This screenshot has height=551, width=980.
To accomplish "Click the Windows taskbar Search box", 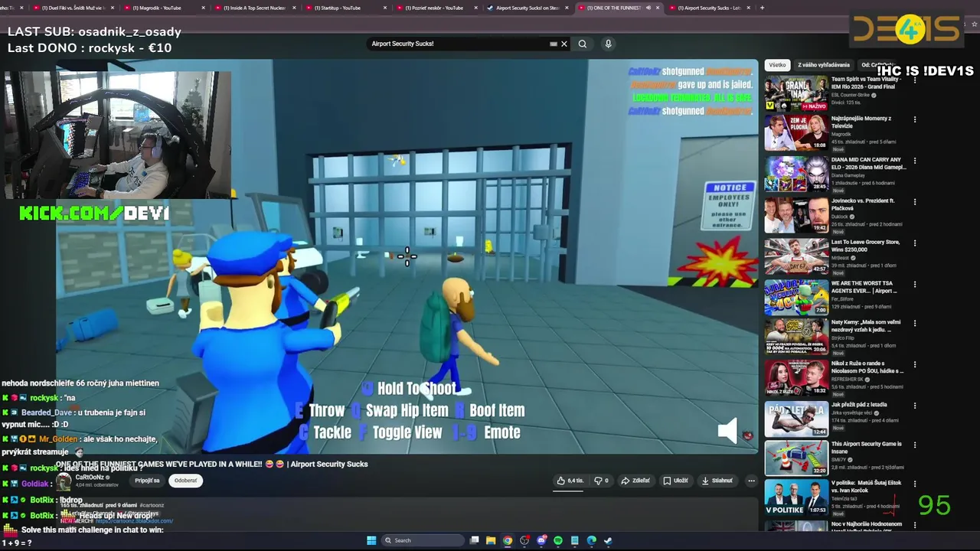I will (x=421, y=540).
